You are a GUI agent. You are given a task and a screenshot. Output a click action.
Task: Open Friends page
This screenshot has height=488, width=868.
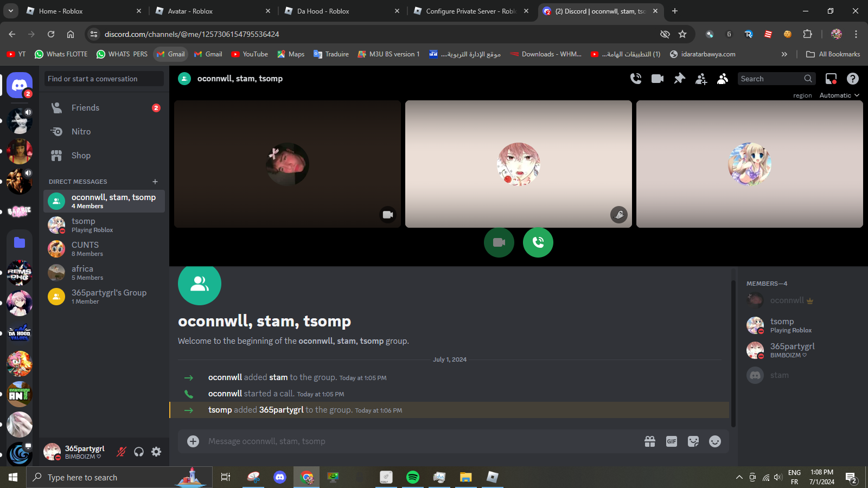(104, 108)
